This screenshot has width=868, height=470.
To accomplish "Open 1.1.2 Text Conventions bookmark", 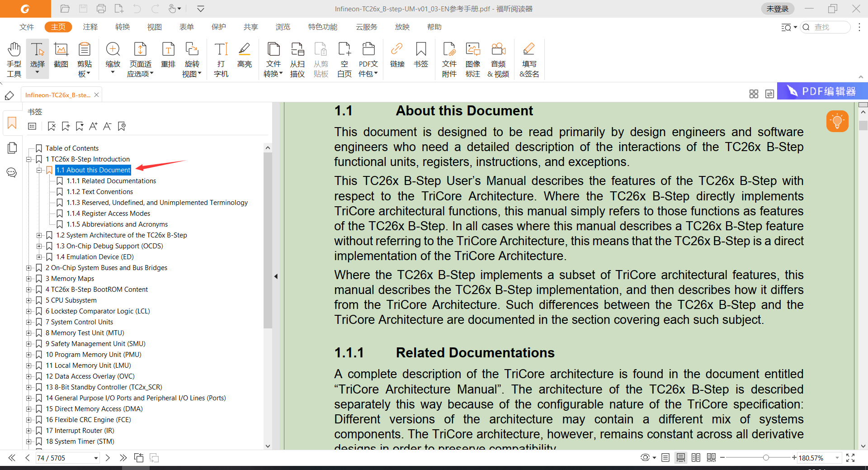I will [100, 192].
